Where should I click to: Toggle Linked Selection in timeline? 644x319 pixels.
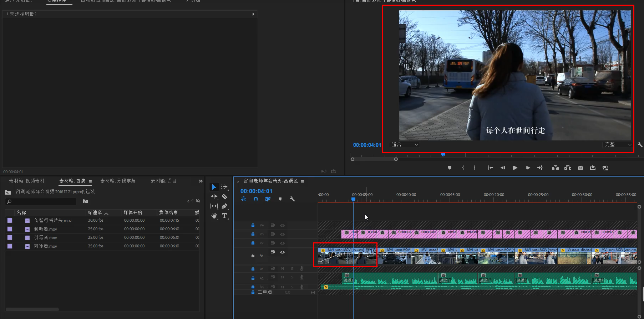tap(268, 199)
